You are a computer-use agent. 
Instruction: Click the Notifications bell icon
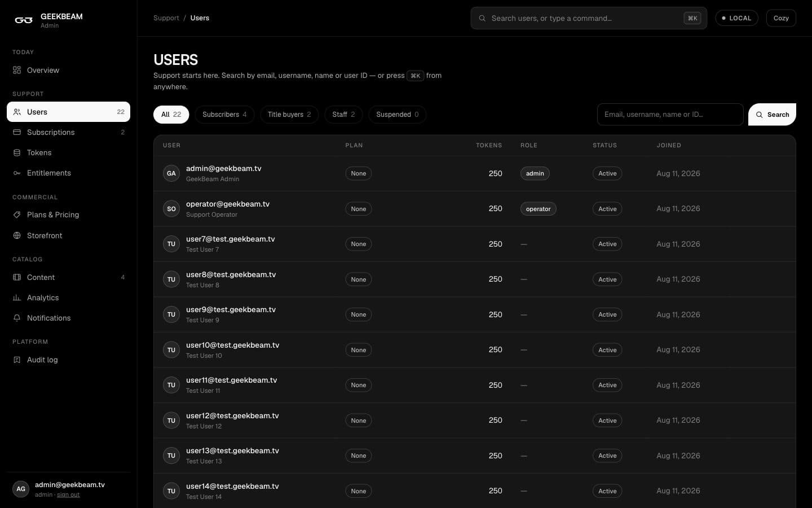click(x=17, y=318)
